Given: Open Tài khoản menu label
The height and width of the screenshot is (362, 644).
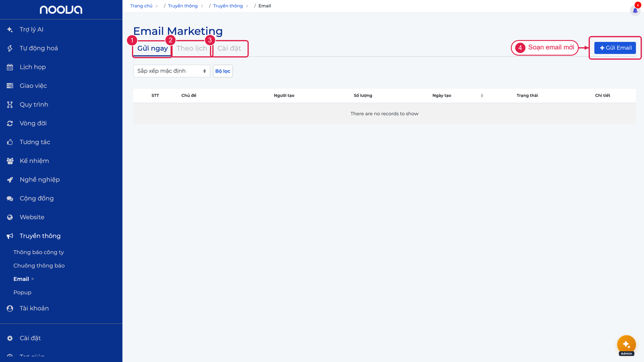Looking at the screenshot, I should click(34, 309).
